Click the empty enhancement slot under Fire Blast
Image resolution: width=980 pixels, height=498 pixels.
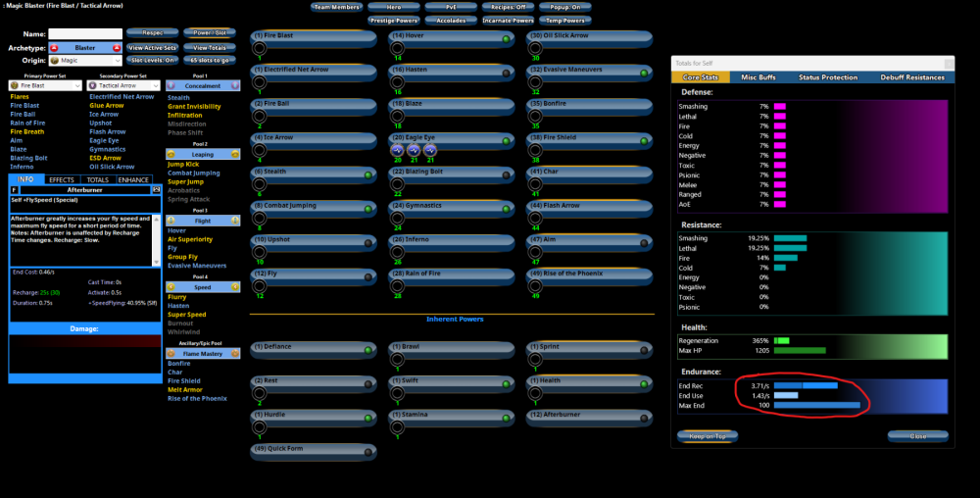click(260, 50)
